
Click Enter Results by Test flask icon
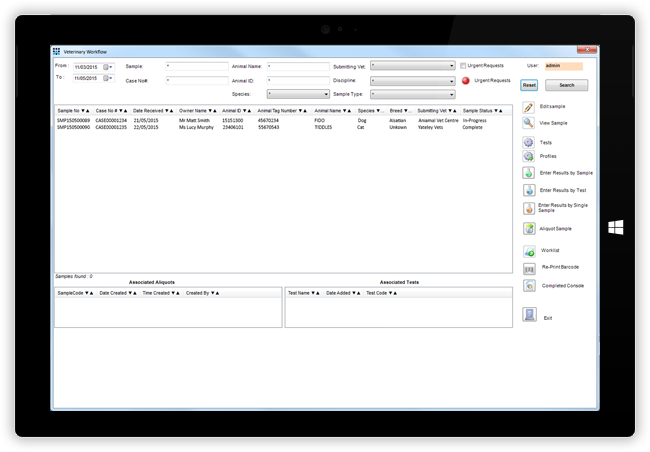[529, 190]
